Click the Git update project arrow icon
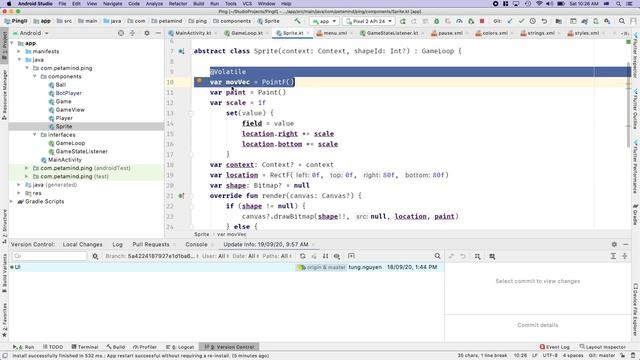Viewport: 640px width, 360px height. pyautogui.click(x=509, y=21)
